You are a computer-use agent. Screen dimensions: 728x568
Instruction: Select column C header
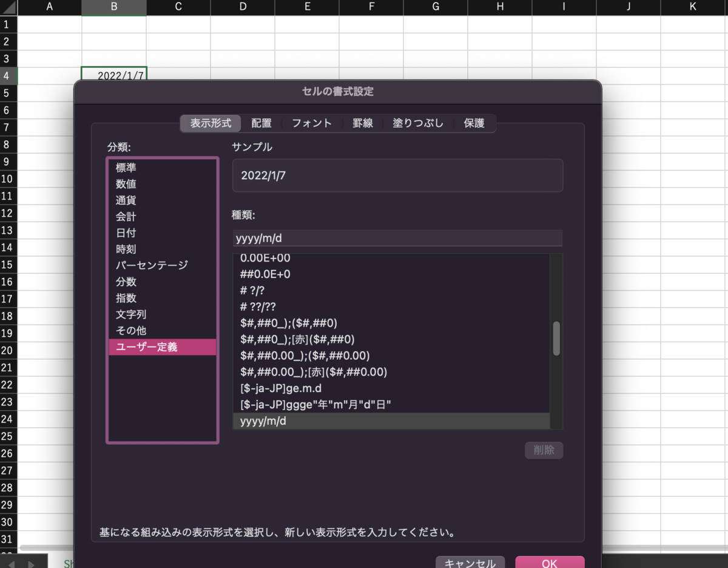pos(178,7)
